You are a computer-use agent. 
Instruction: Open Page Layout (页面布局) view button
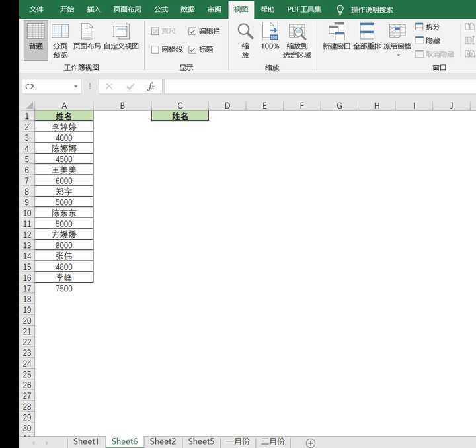(87, 37)
